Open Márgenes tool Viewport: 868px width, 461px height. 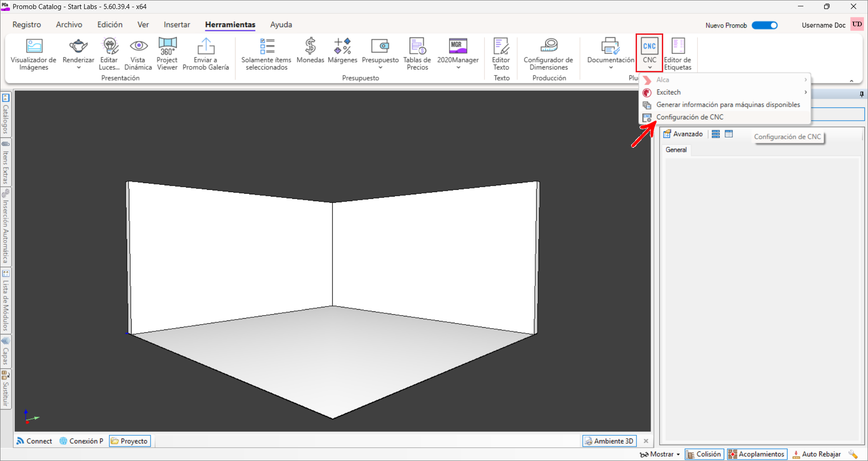[x=342, y=51]
